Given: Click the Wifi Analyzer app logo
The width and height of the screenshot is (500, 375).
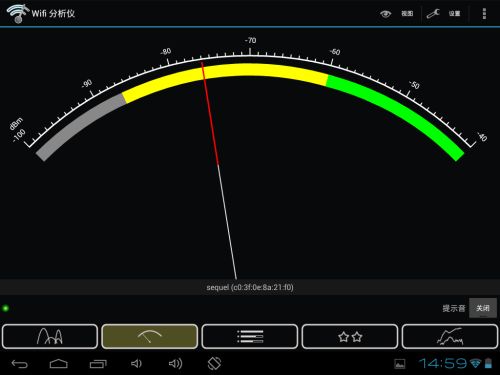Looking at the screenshot, I should [x=18, y=13].
